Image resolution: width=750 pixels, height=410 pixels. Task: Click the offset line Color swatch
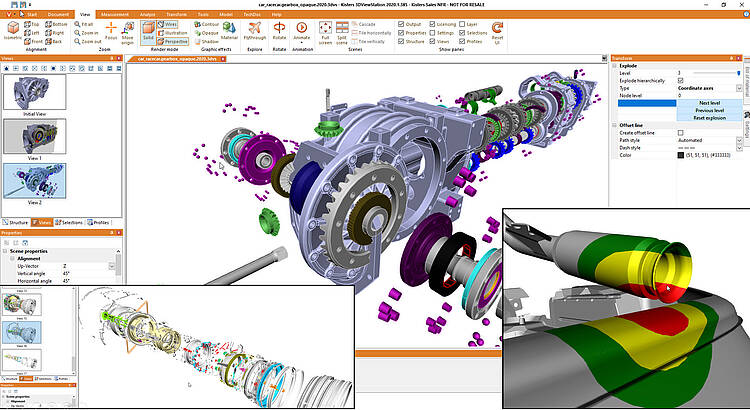[x=681, y=155]
